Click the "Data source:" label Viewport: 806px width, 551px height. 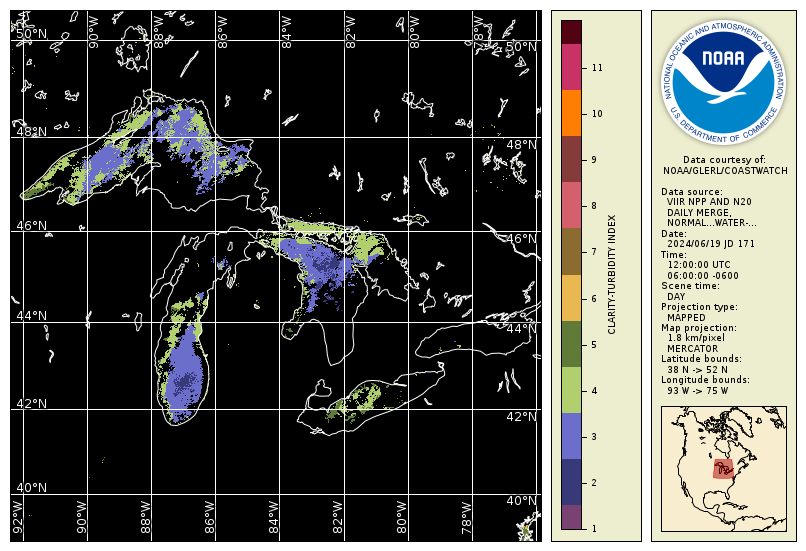[691, 192]
